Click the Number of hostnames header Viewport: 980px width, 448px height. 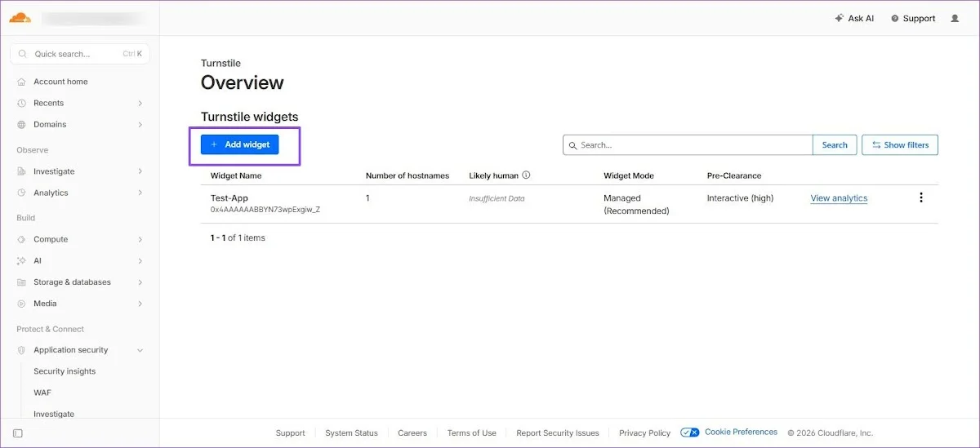point(408,175)
